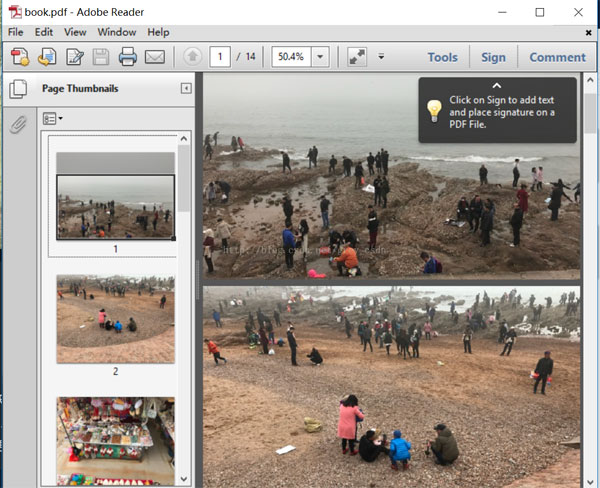Open the zoom level dropdown arrow

coord(320,57)
